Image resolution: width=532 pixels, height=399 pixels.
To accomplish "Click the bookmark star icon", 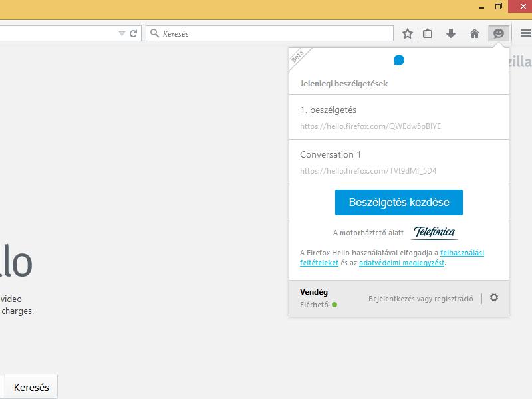I will (x=407, y=33).
